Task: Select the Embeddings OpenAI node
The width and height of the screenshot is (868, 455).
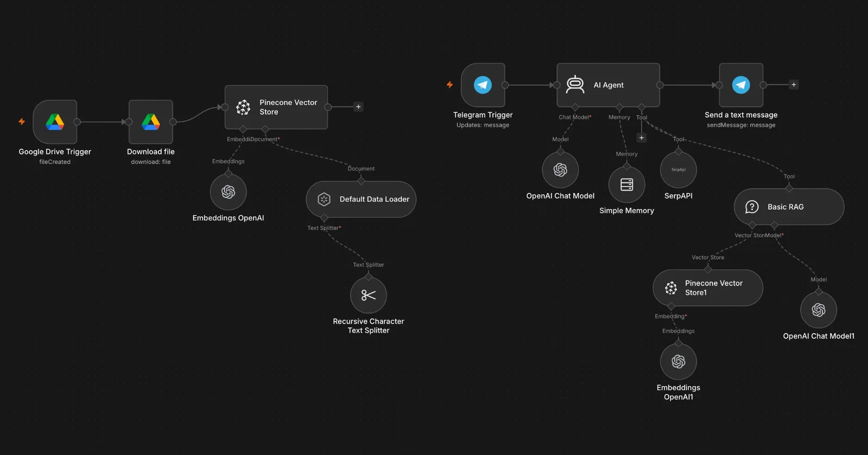Action: click(x=228, y=192)
